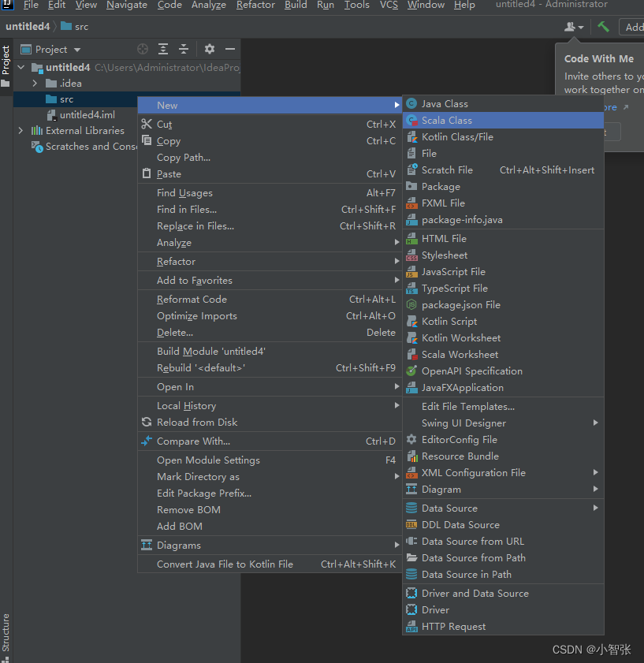Click the EditorConfig File gear icon
Screen dimensions: 644x663
(411, 440)
